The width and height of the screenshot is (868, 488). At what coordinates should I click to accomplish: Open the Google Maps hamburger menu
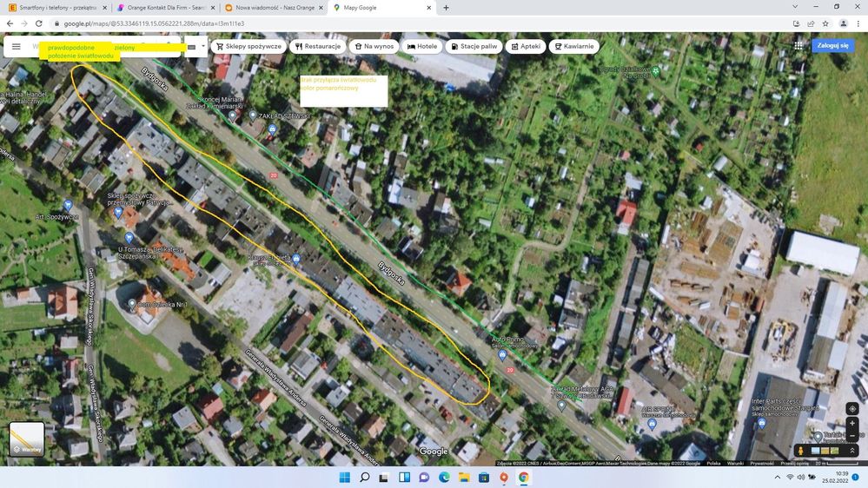[16, 47]
